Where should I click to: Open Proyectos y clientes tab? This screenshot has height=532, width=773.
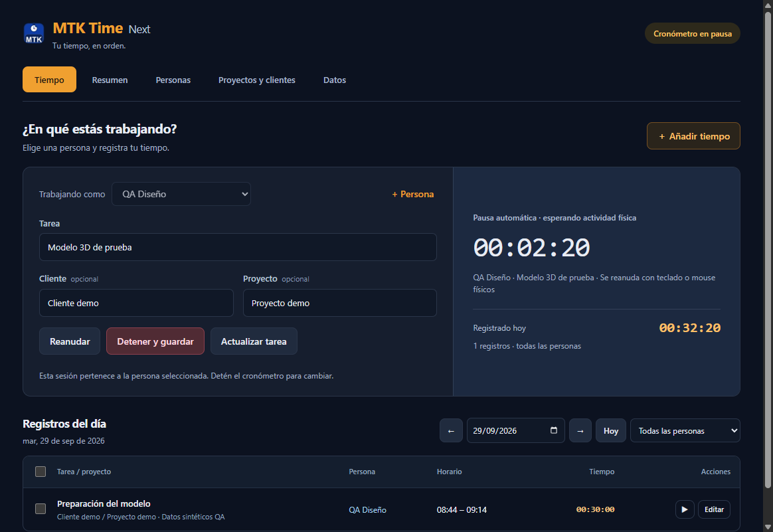pos(257,80)
